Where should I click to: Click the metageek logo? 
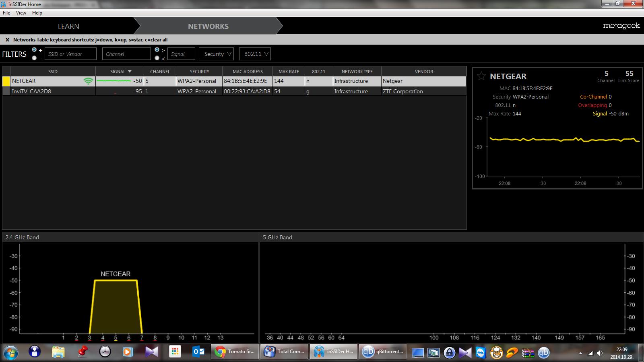[x=621, y=26]
